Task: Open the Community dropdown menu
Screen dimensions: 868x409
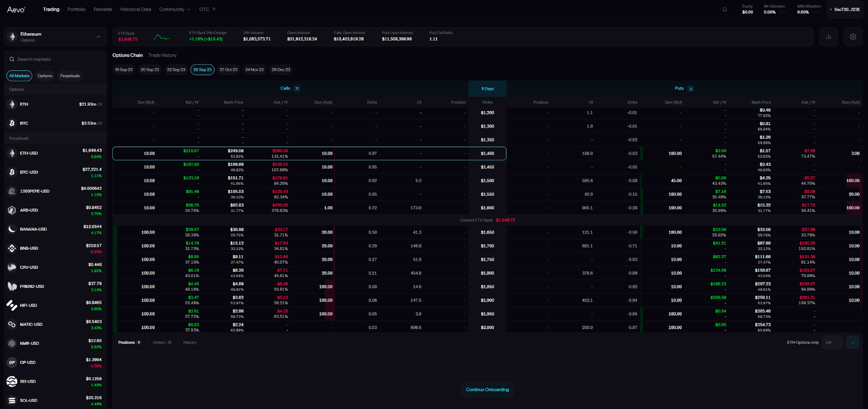Action: click(x=174, y=9)
